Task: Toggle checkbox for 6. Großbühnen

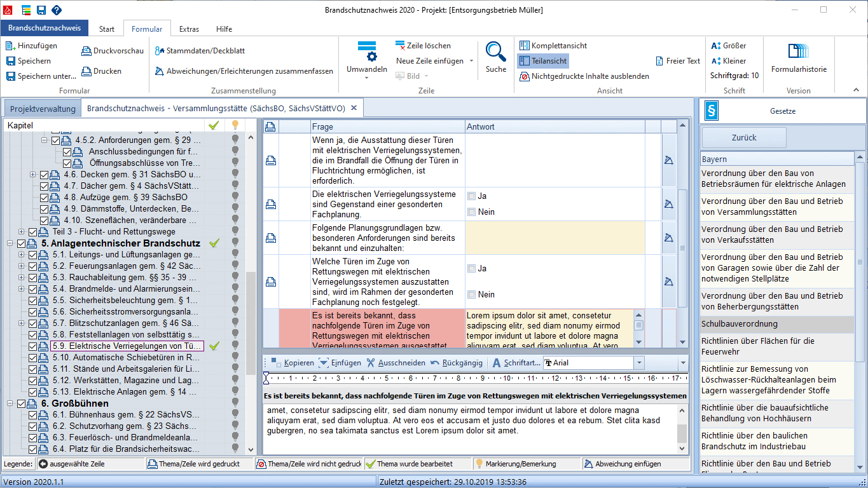Action: coord(22,403)
